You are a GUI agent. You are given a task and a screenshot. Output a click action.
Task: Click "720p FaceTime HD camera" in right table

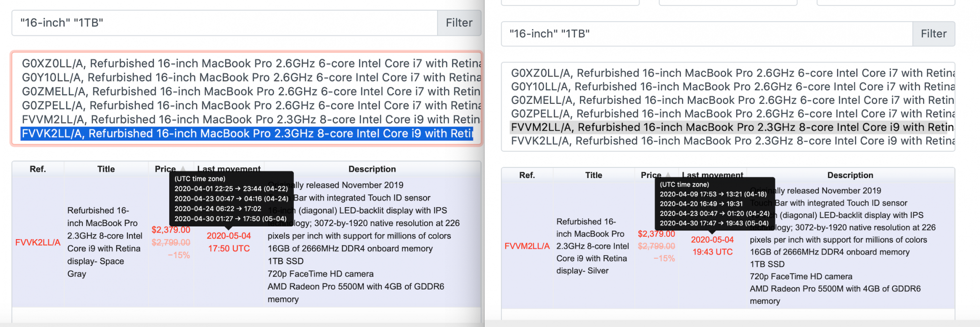click(801, 277)
